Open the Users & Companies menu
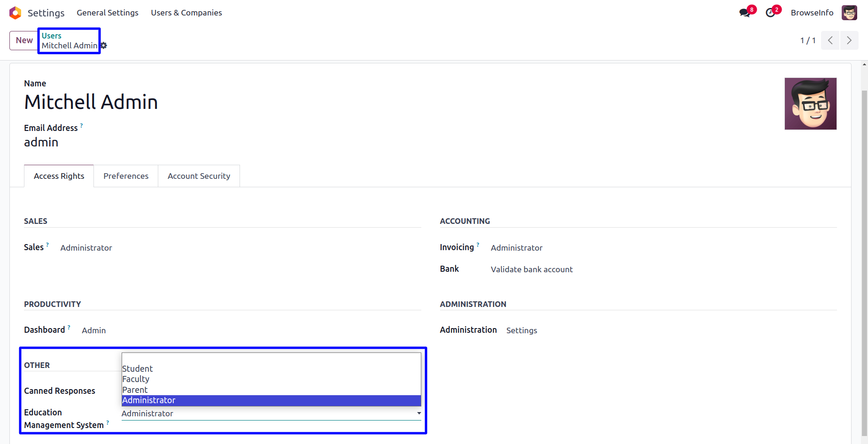Screen dimensions: 868x444 pos(186,13)
